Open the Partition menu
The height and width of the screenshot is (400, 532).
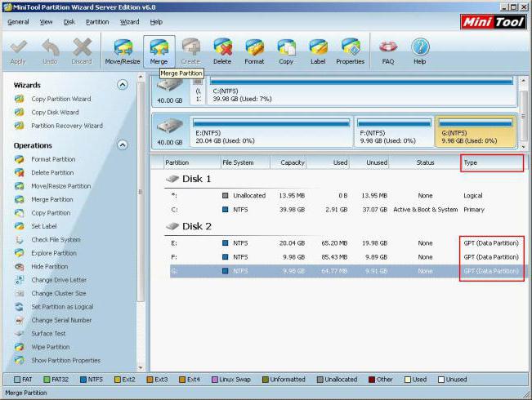97,22
